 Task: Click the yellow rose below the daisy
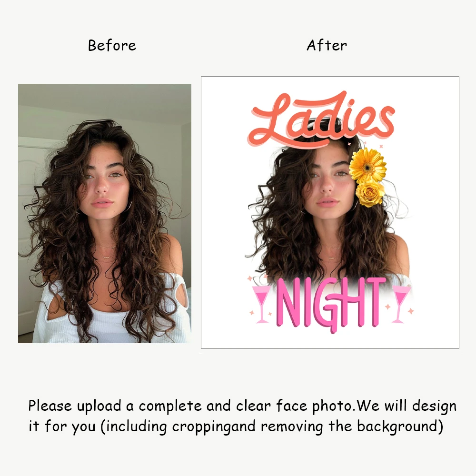(370, 193)
